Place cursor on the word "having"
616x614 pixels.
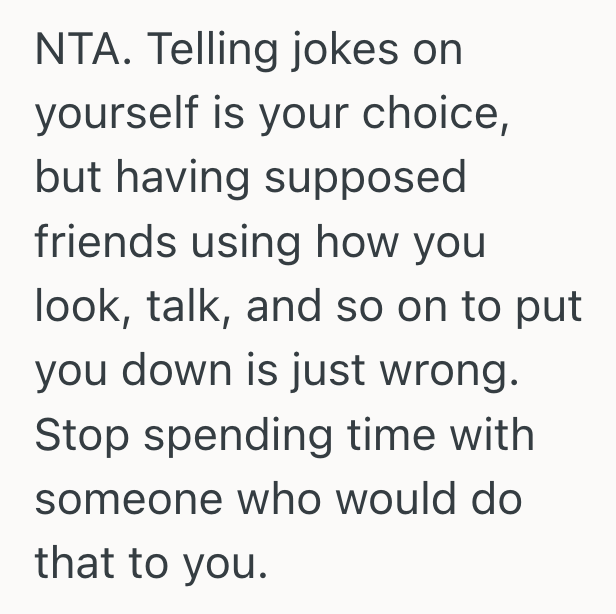coord(182,180)
